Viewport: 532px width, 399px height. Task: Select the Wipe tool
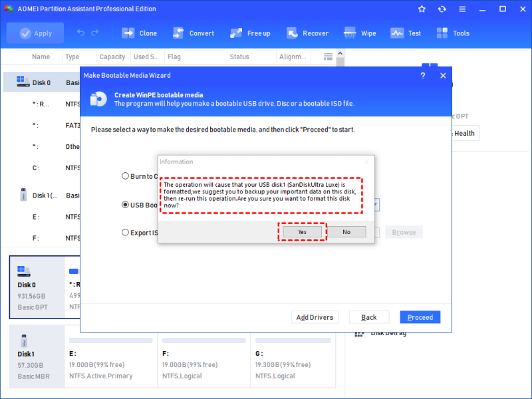click(360, 33)
